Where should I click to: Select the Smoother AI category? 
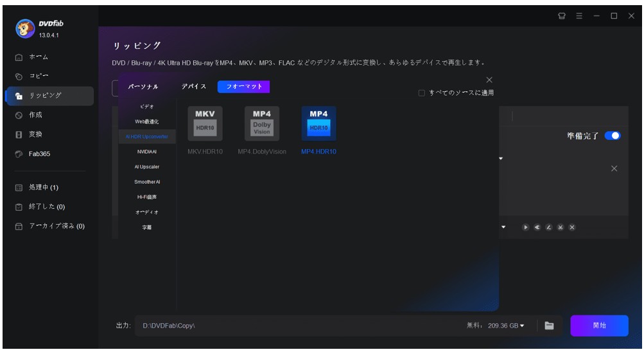pos(147,182)
